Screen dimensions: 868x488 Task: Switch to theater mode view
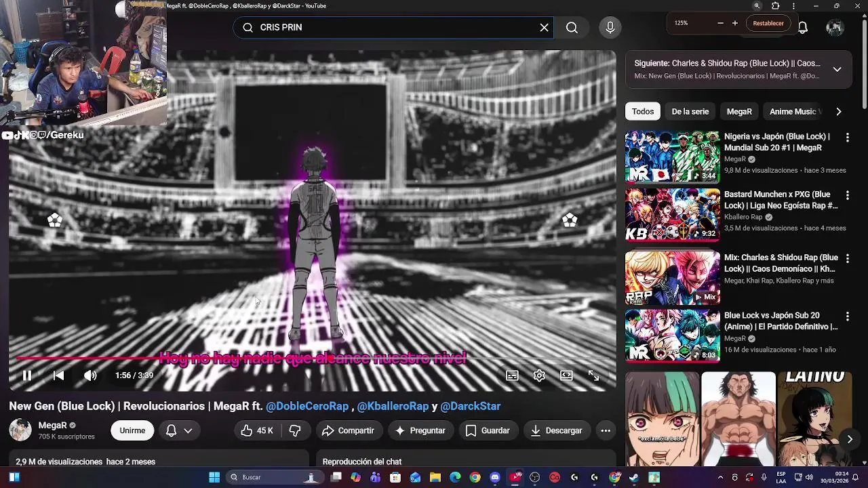566,375
